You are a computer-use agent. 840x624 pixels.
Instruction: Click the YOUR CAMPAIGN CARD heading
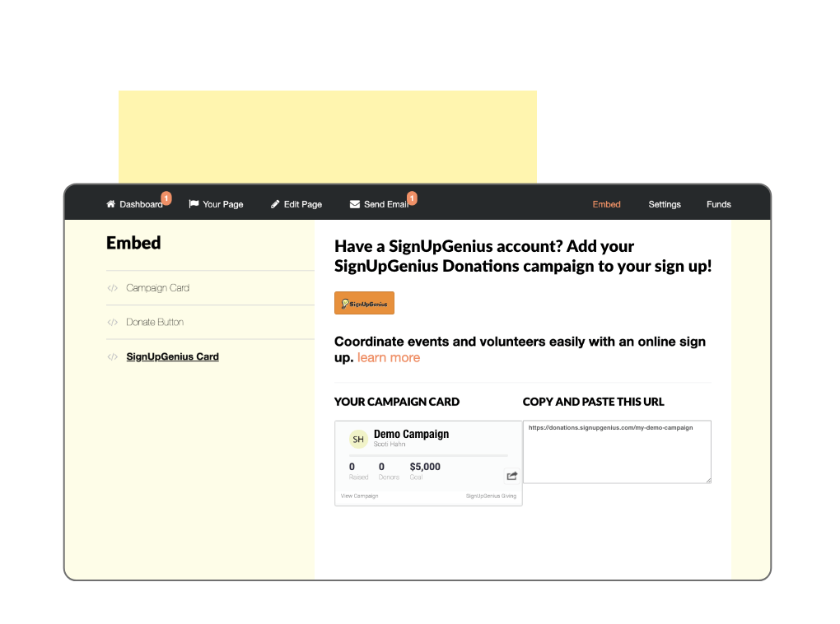[397, 402]
